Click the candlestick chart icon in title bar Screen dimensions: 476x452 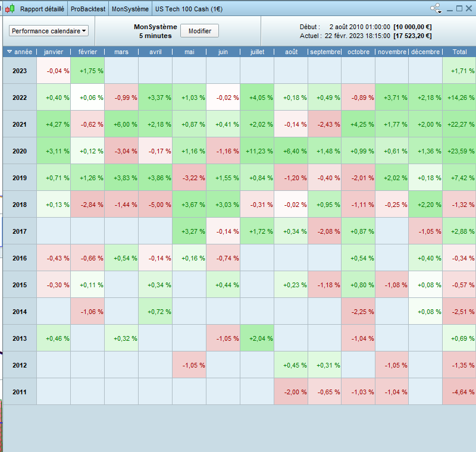10,9
